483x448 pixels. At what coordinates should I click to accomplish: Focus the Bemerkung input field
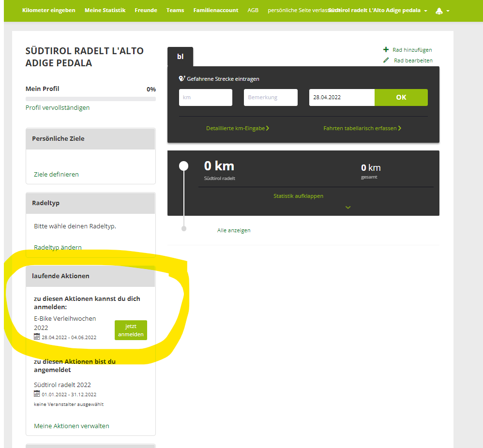pyautogui.click(x=271, y=97)
